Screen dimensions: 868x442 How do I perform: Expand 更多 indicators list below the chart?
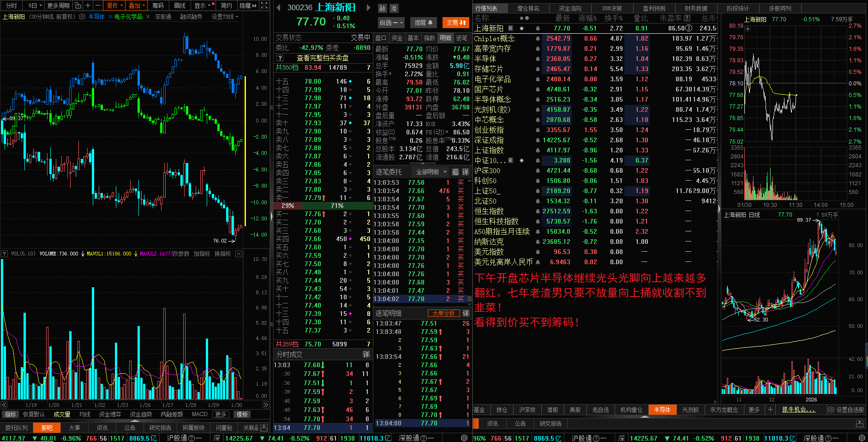pyautogui.click(x=221, y=414)
